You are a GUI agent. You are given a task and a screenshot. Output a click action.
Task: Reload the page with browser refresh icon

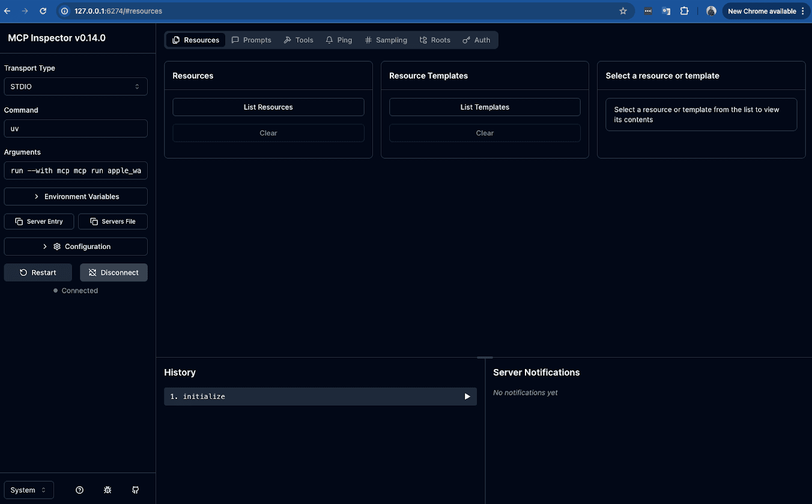click(43, 11)
